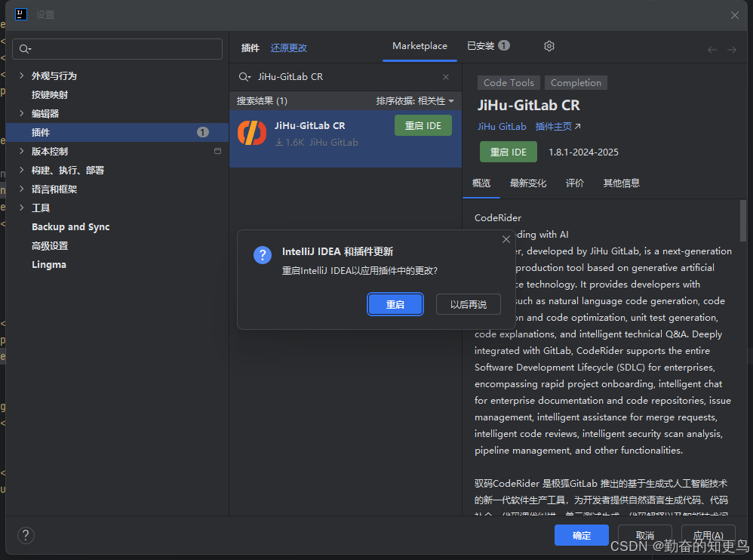Navigate back with the left arrow

click(712, 50)
